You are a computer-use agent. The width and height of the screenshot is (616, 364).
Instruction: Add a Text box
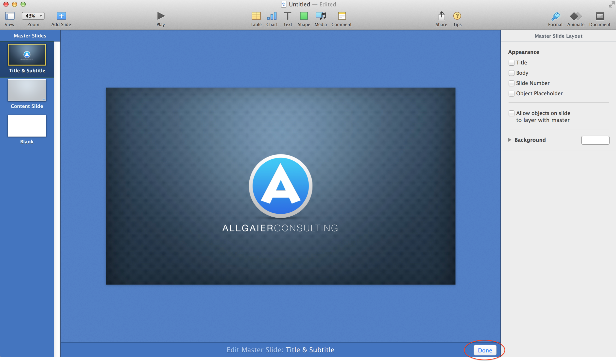click(288, 16)
